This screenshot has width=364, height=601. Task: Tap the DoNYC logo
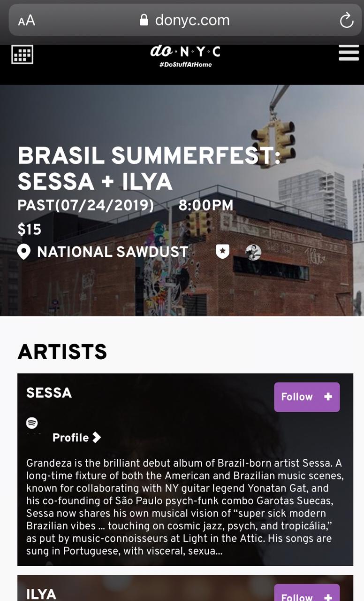(185, 51)
